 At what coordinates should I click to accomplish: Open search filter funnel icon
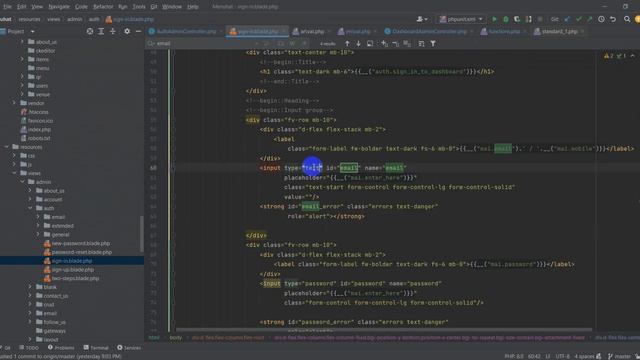pyautogui.click(x=433, y=43)
